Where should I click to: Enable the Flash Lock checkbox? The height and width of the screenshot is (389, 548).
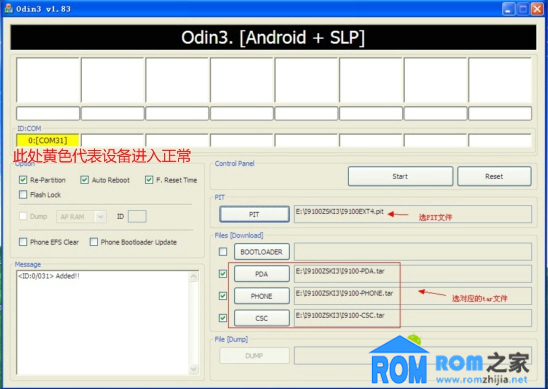(x=23, y=195)
